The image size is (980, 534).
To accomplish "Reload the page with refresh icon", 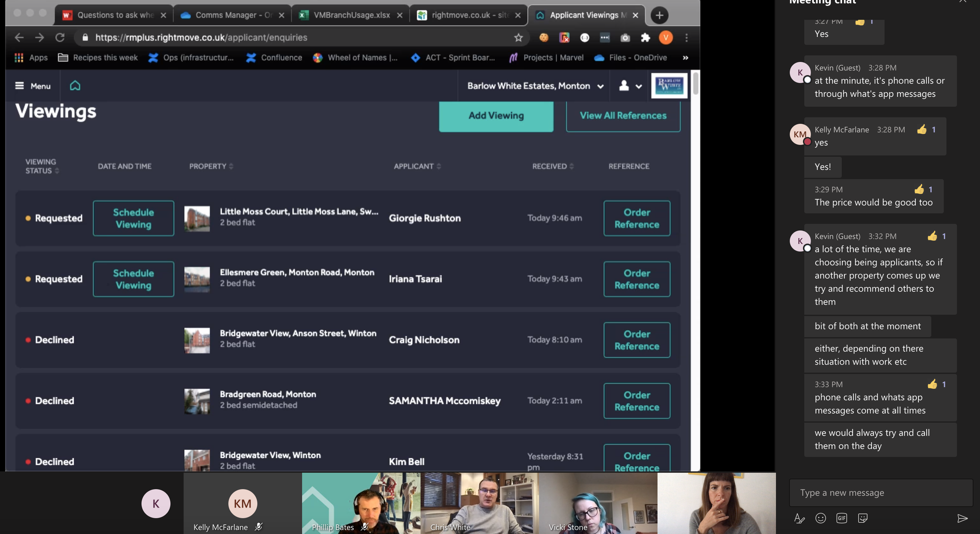I will [x=60, y=38].
